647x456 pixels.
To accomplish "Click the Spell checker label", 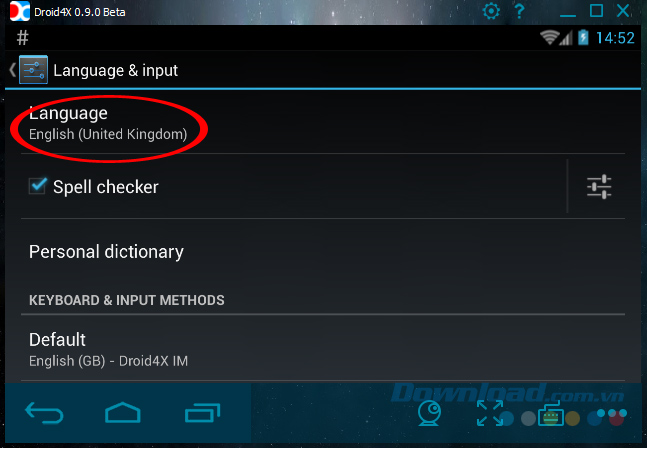I will 106,187.
